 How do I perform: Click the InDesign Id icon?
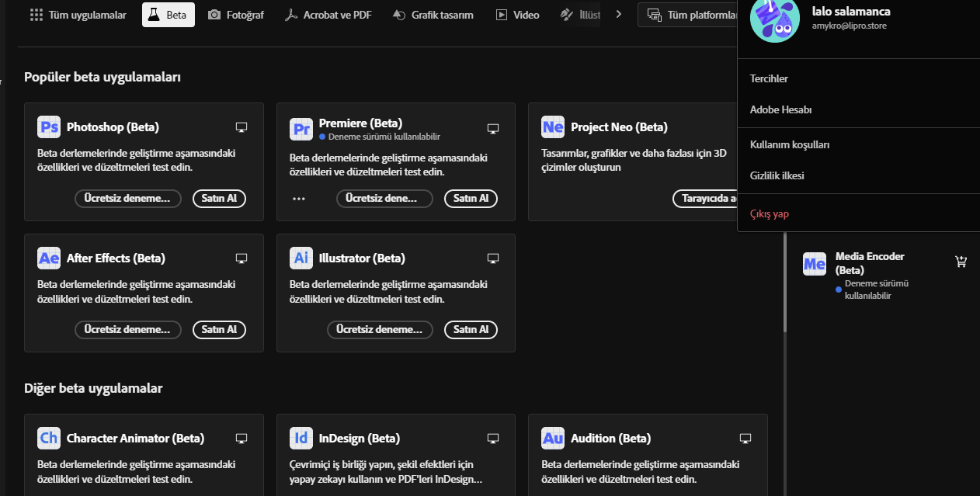(x=301, y=438)
